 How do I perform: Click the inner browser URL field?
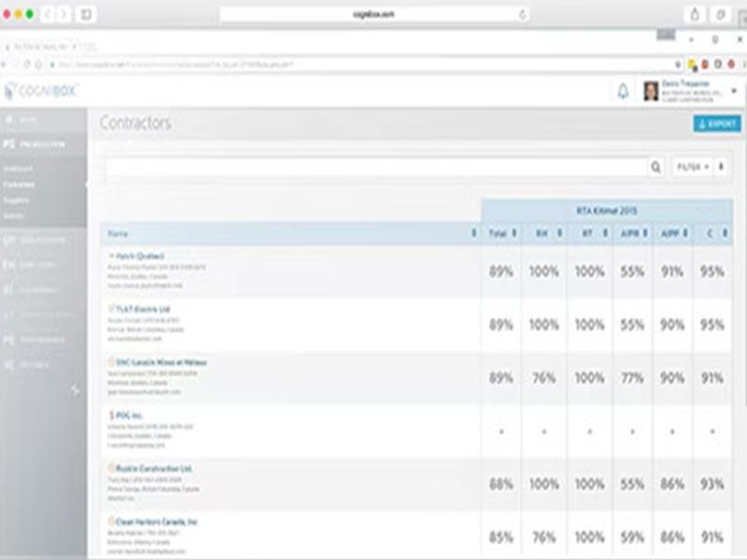click(362, 64)
